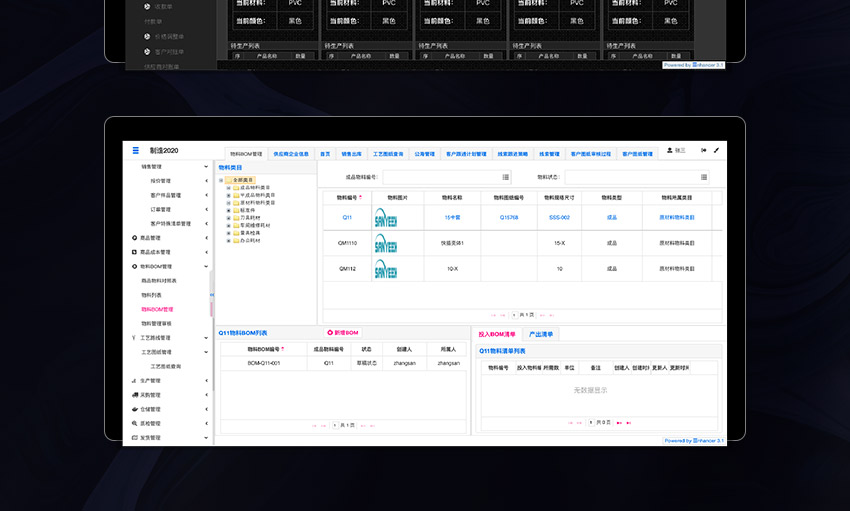The width and height of the screenshot is (850, 511).
Task: Open the Q11 material number link
Action: pyautogui.click(x=347, y=218)
